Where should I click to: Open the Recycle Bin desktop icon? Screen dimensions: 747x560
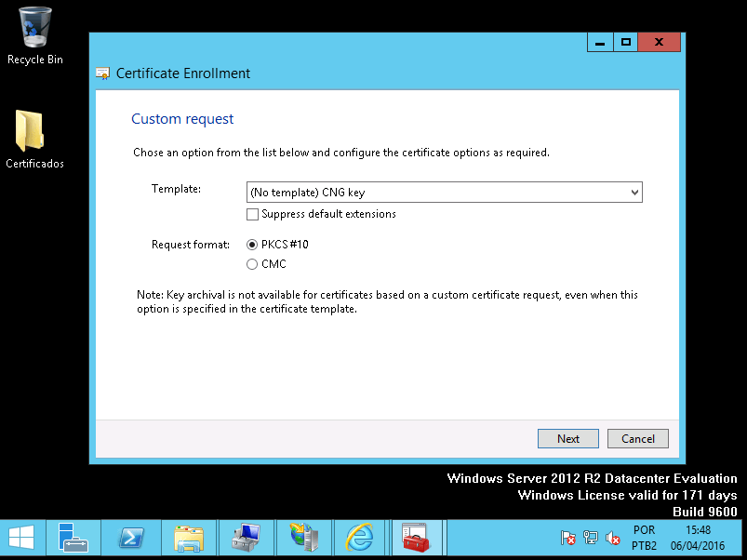34,35
